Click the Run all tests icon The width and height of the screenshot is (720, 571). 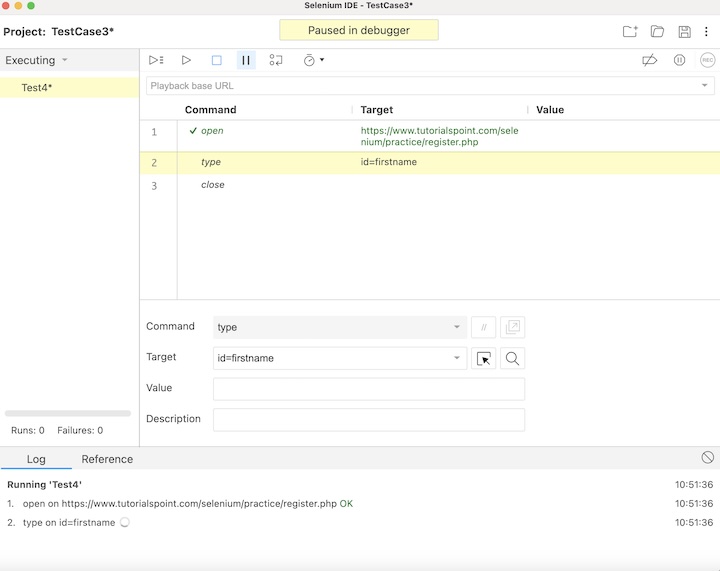coord(156,60)
